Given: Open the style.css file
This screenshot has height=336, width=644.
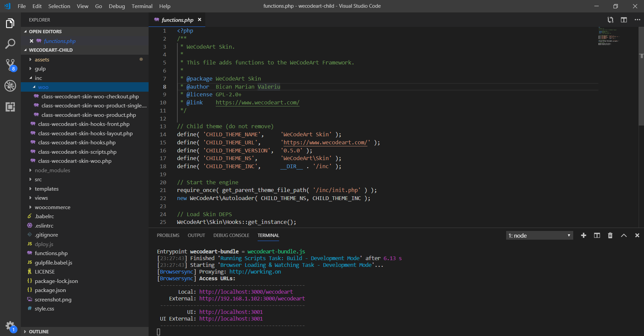Looking at the screenshot, I should 85,308.
